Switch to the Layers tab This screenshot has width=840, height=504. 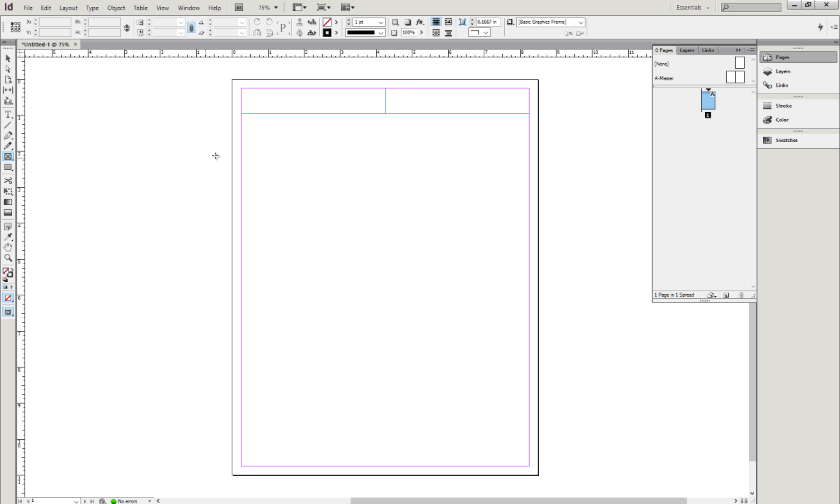[x=686, y=50]
